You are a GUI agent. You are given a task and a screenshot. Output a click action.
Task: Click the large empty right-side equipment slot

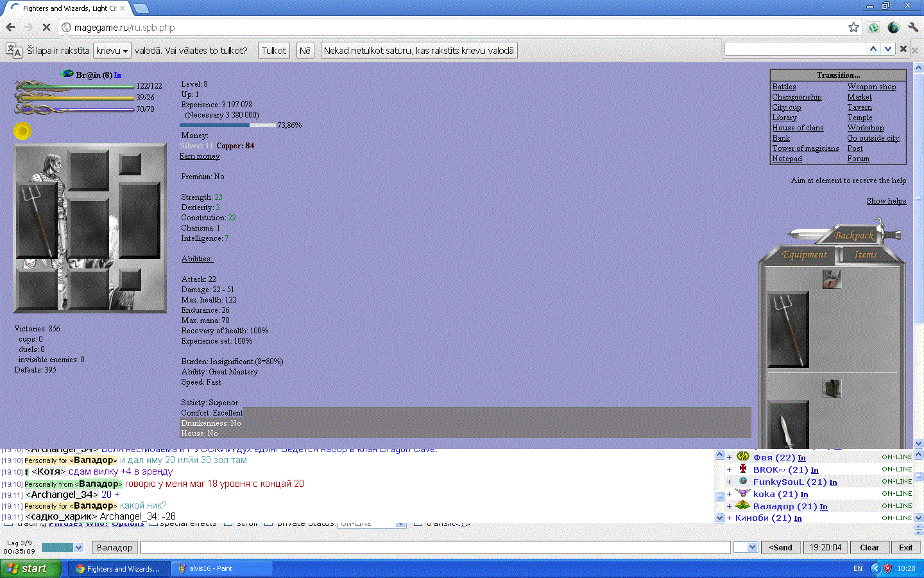point(139,220)
